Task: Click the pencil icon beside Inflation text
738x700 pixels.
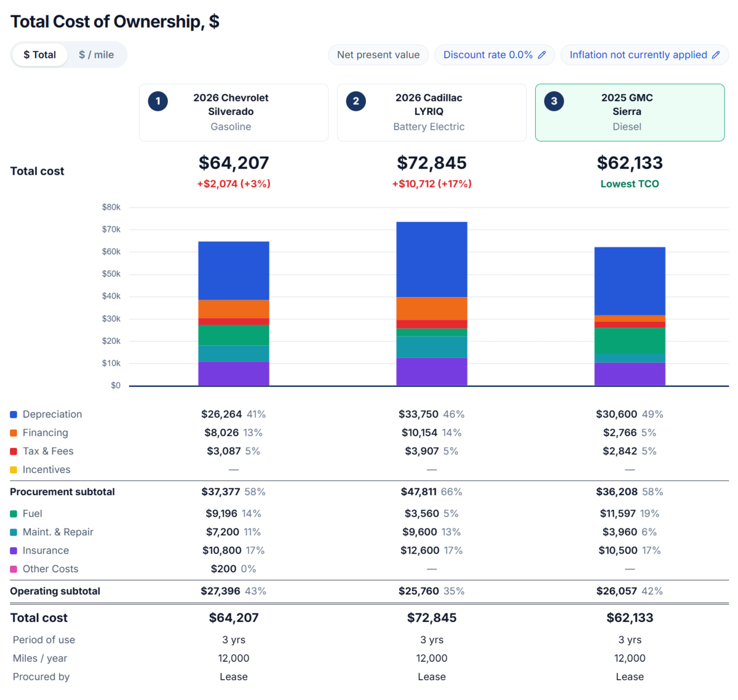Action: [716, 55]
